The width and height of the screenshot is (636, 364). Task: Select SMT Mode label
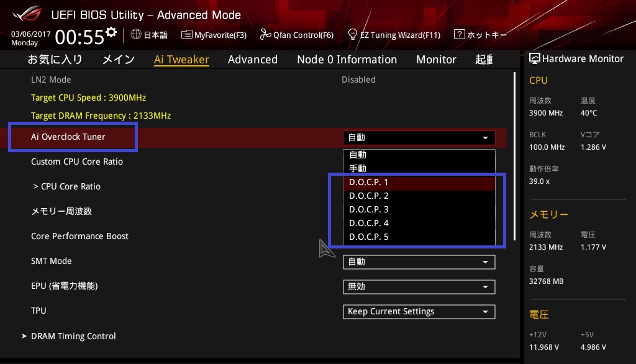pyautogui.click(x=52, y=261)
